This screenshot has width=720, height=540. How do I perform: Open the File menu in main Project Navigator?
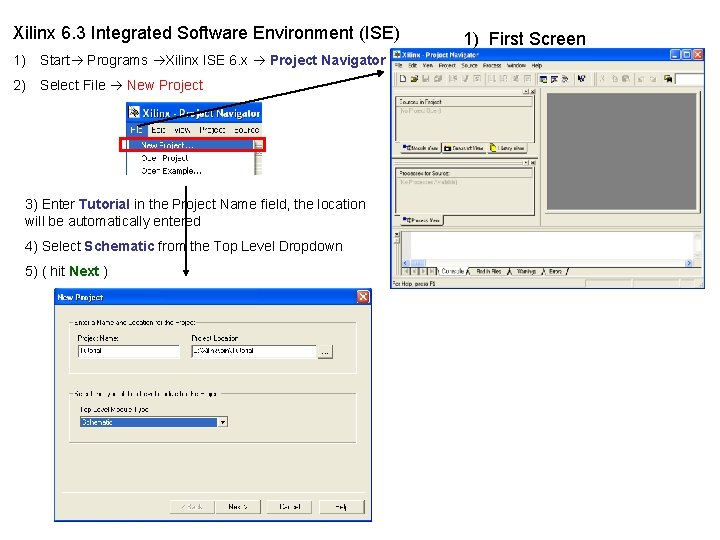(399, 66)
